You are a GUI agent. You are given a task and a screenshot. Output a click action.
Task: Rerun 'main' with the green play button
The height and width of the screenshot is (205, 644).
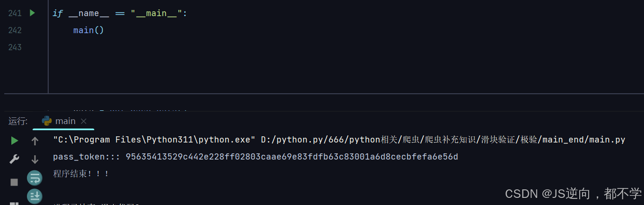(15, 140)
